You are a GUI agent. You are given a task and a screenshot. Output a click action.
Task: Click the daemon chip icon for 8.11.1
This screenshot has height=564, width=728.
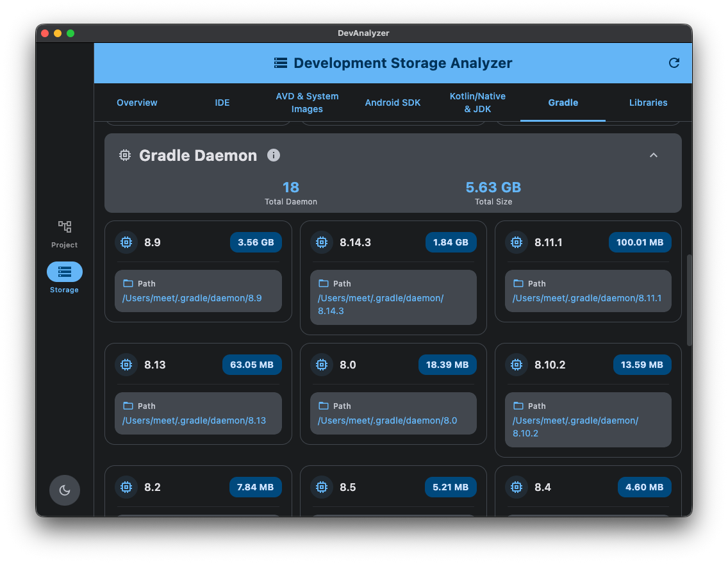pos(517,242)
